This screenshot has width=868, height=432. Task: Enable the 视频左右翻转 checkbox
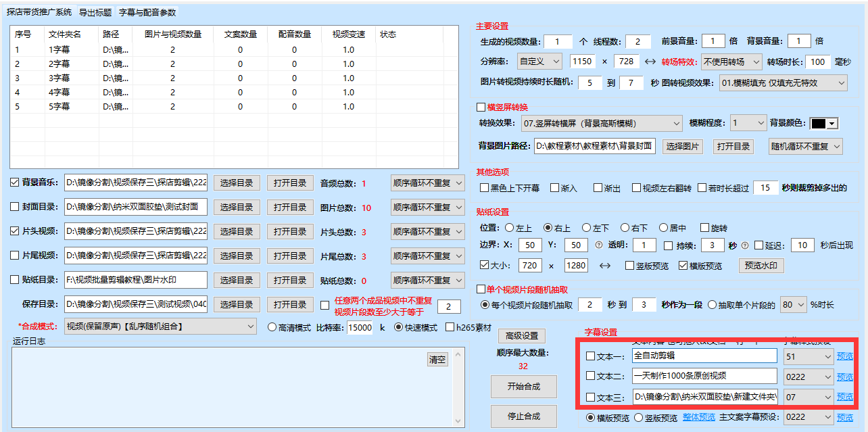click(636, 188)
